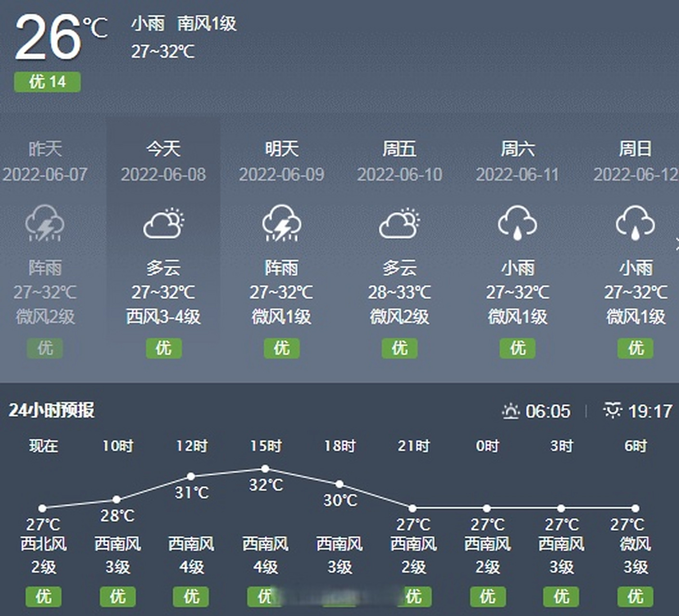Click the 12时 31℃ data point
The width and height of the screenshot is (679, 616).
191,476
